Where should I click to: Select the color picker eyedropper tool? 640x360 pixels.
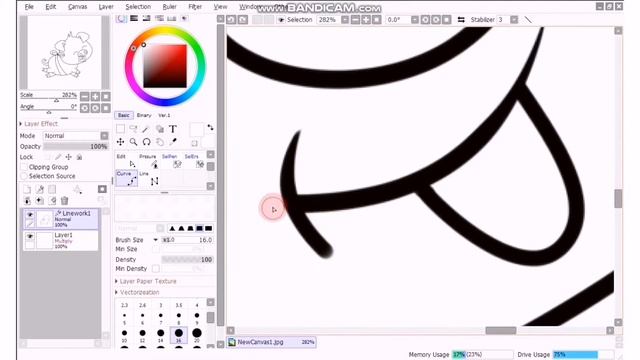(x=173, y=142)
